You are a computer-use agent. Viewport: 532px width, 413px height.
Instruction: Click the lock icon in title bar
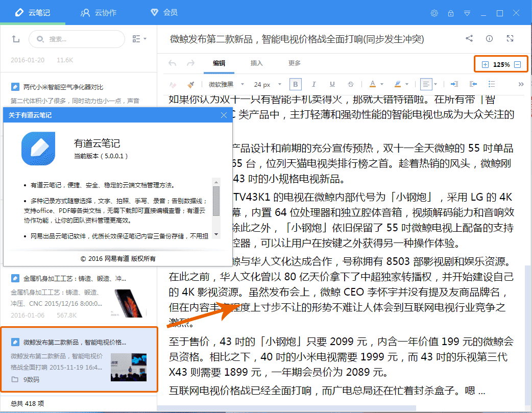point(451,13)
